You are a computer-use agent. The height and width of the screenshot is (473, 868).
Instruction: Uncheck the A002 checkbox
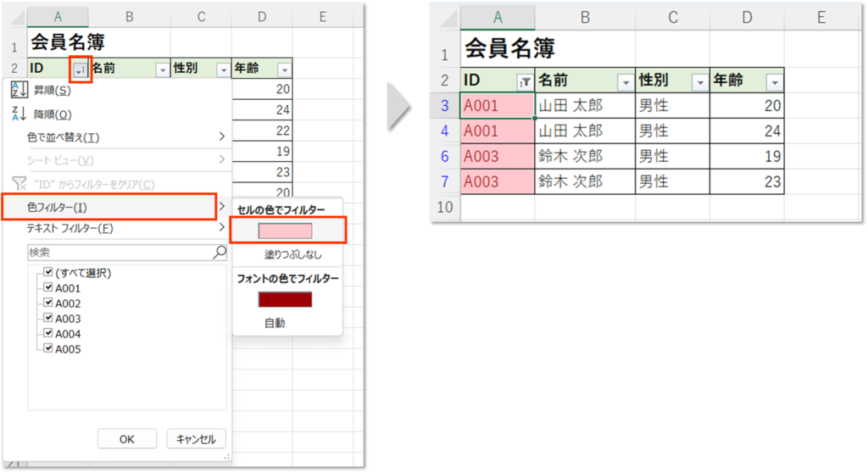pyautogui.click(x=48, y=303)
